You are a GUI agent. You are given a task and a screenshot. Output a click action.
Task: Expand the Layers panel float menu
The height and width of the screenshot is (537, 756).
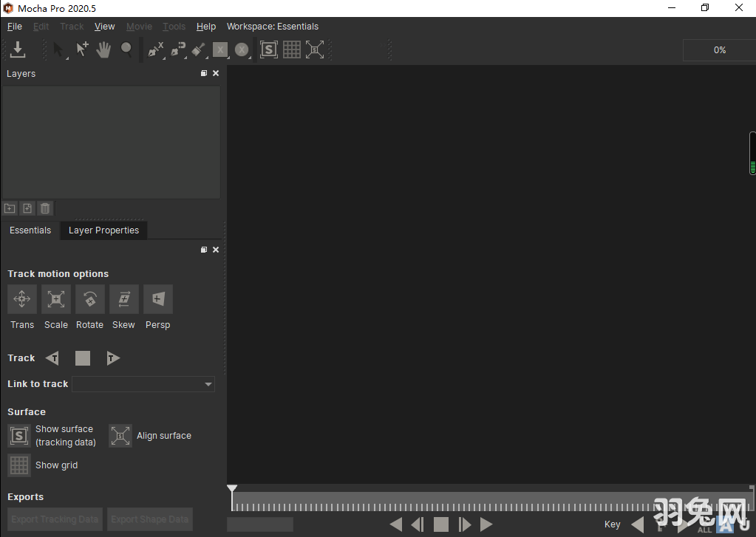click(203, 73)
